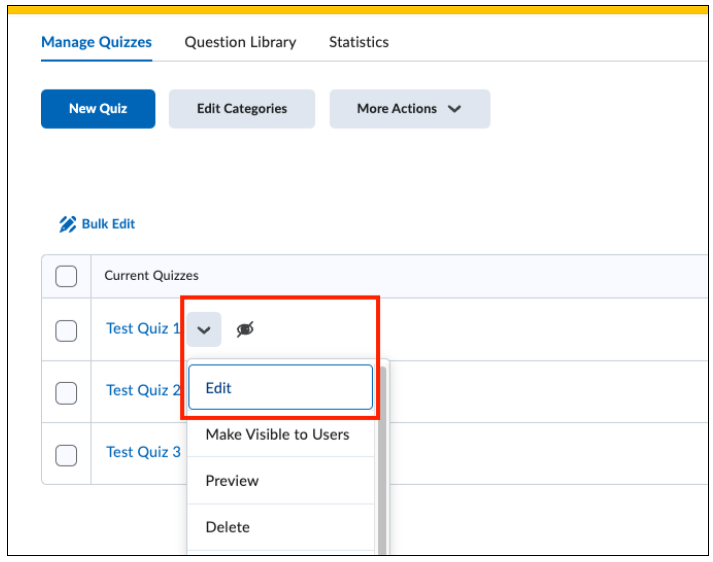Screen dimensions: 713x562
Task: Click the hidden-visibility eye icon beside Test Quiz 1
Action: (245, 329)
